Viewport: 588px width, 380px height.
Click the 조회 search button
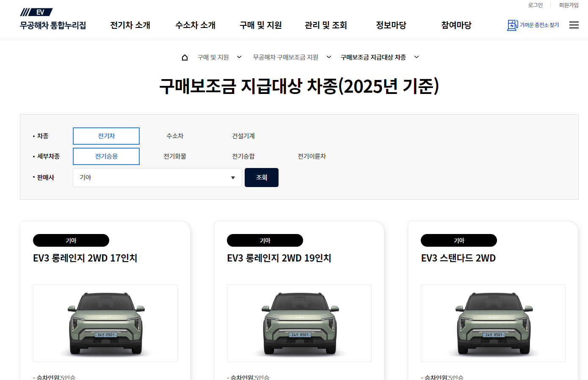click(261, 177)
